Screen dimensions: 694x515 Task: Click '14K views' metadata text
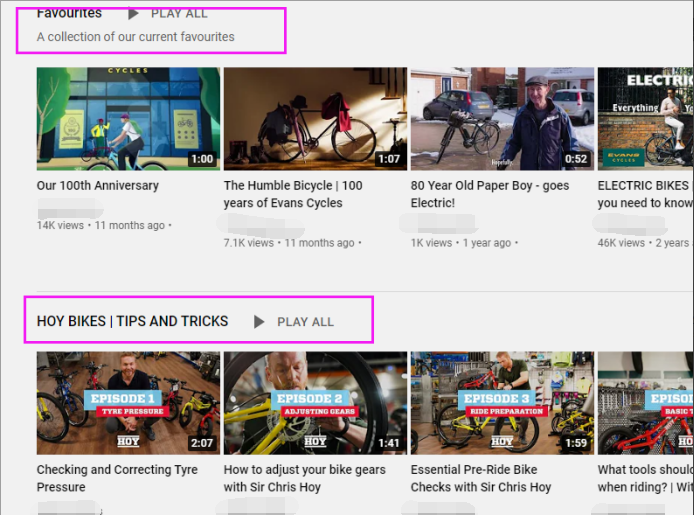[x=60, y=225]
